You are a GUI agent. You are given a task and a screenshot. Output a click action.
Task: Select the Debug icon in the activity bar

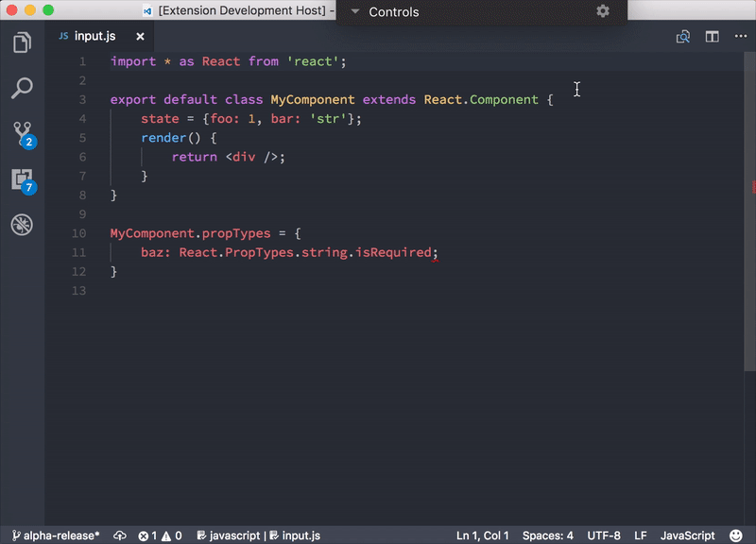click(x=22, y=225)
